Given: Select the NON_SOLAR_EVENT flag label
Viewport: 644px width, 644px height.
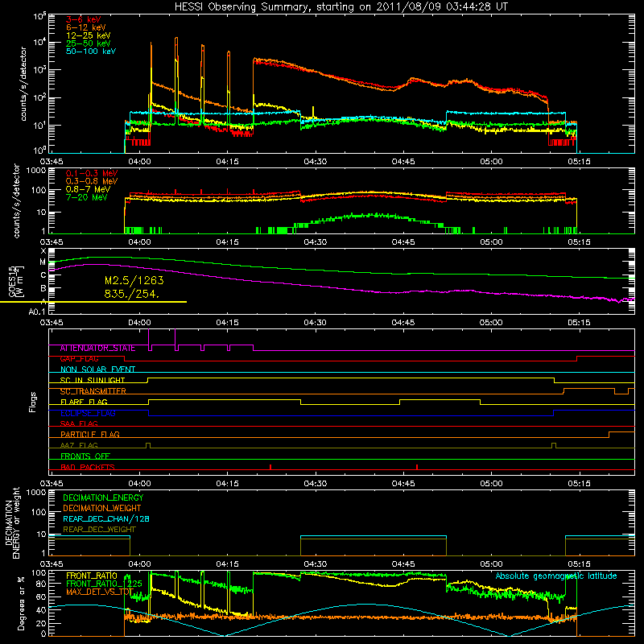Looking at the screenshot, I should click(97, 369).
